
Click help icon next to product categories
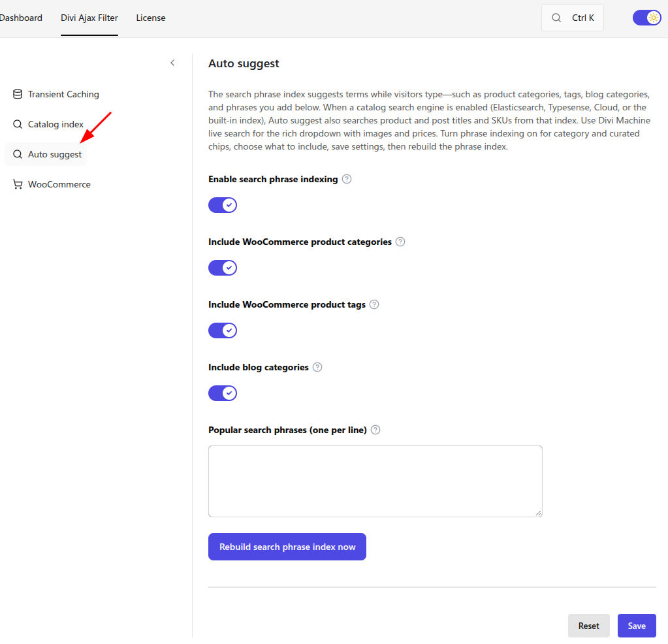(400, 242)
